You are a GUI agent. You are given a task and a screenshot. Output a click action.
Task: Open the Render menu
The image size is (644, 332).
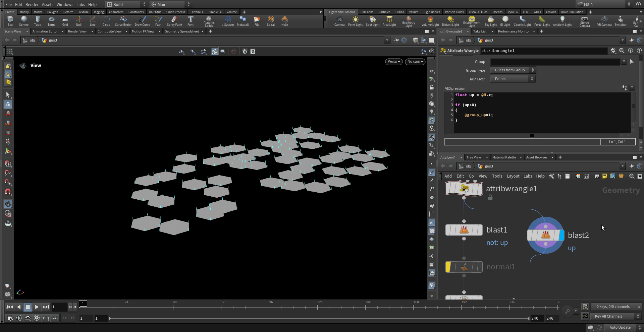point(32,4)
